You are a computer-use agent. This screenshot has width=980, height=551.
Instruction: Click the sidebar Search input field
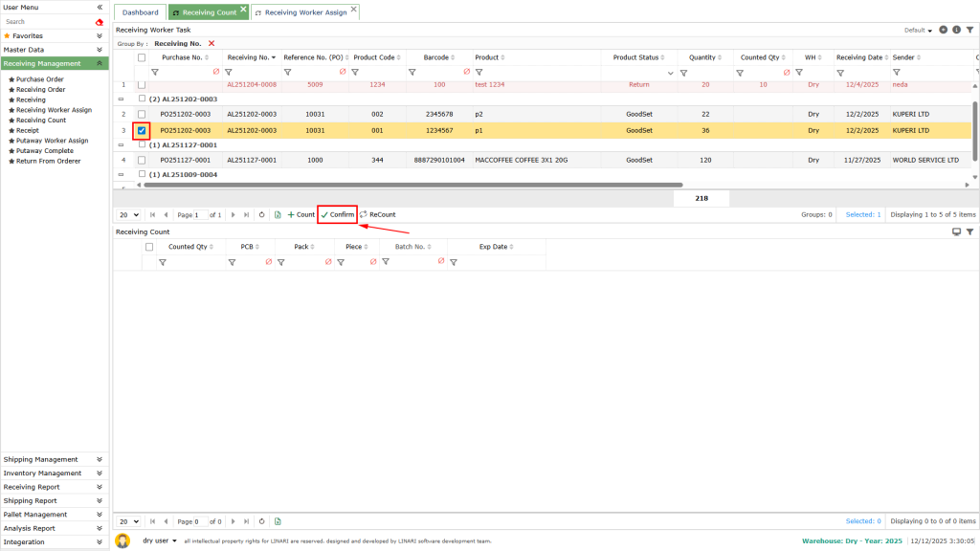point(46,21)
